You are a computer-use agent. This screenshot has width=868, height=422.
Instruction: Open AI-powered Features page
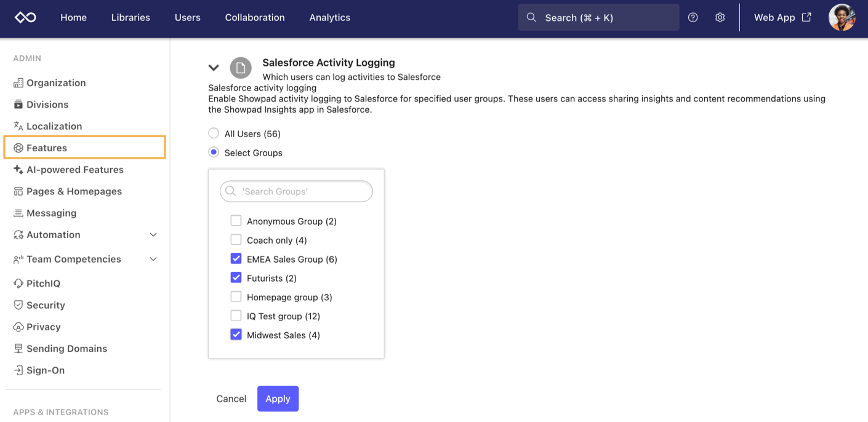click(x=74, y=169)
